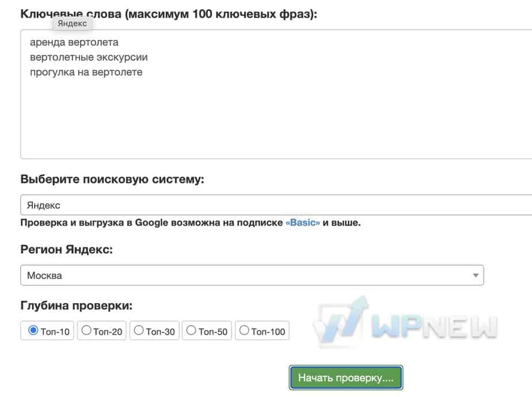The height and width of the screenshot is (397, 532).
Task: Open the search engine selector showing Яндекс
Action: [x=276, y=205]
